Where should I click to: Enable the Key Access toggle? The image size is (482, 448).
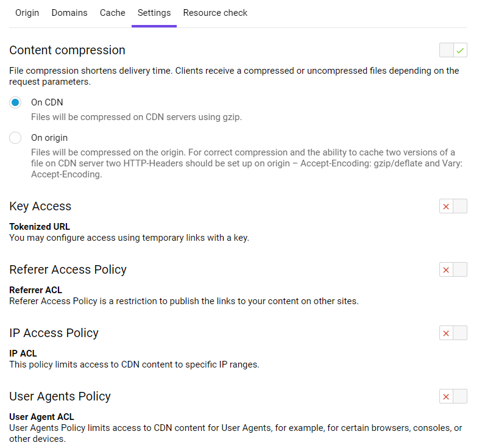point(453,206)
